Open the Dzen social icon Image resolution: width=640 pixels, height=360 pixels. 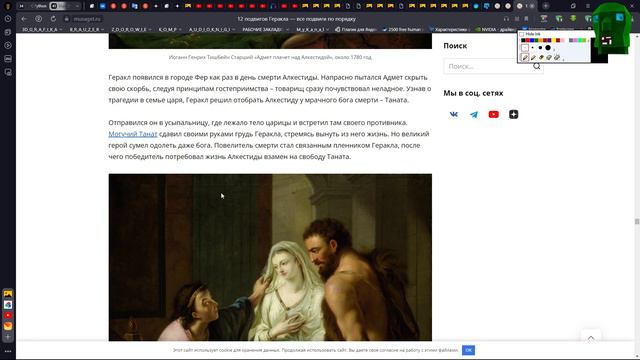513,114
